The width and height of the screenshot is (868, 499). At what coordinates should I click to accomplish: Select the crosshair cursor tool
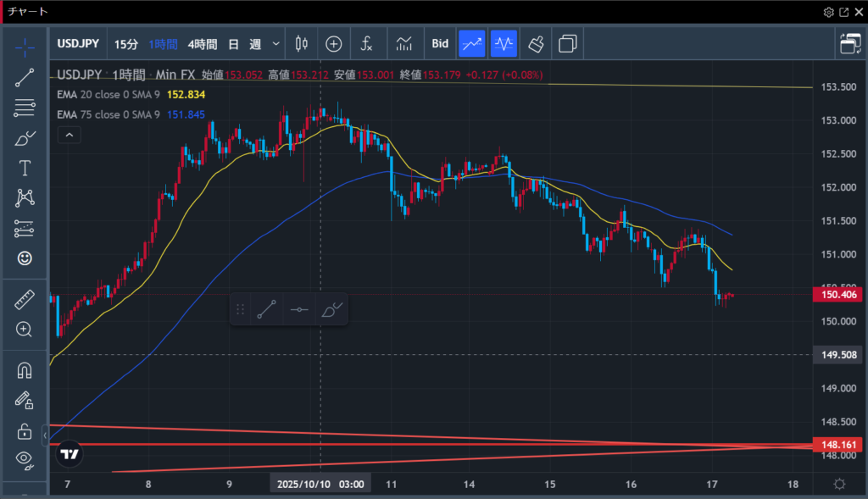click(25, 45)
